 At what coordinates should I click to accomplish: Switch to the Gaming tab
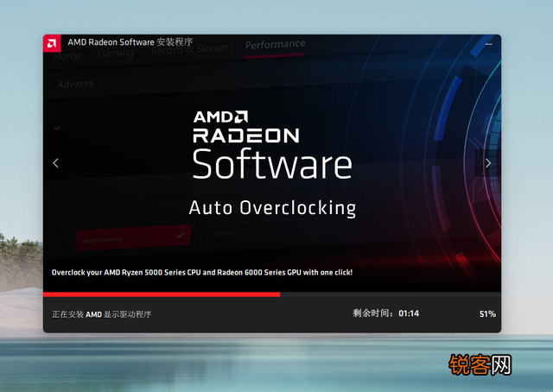[x=116, y=54]
